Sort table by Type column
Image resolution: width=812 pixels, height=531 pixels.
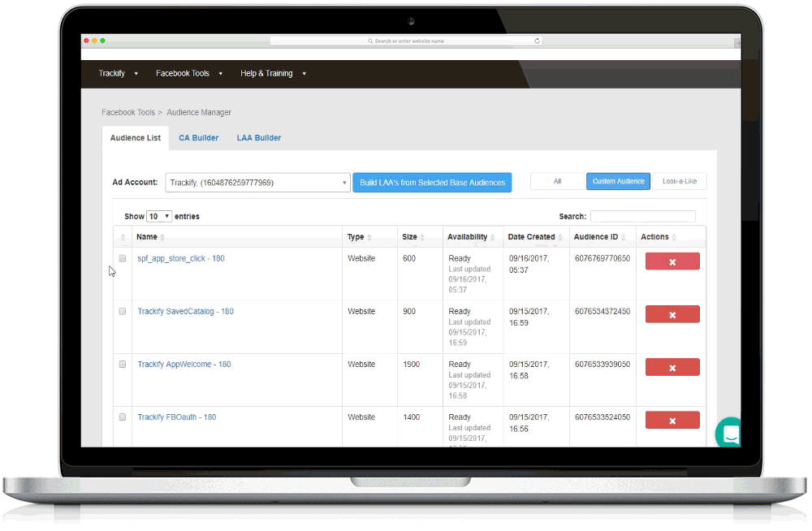coord(360,237)
